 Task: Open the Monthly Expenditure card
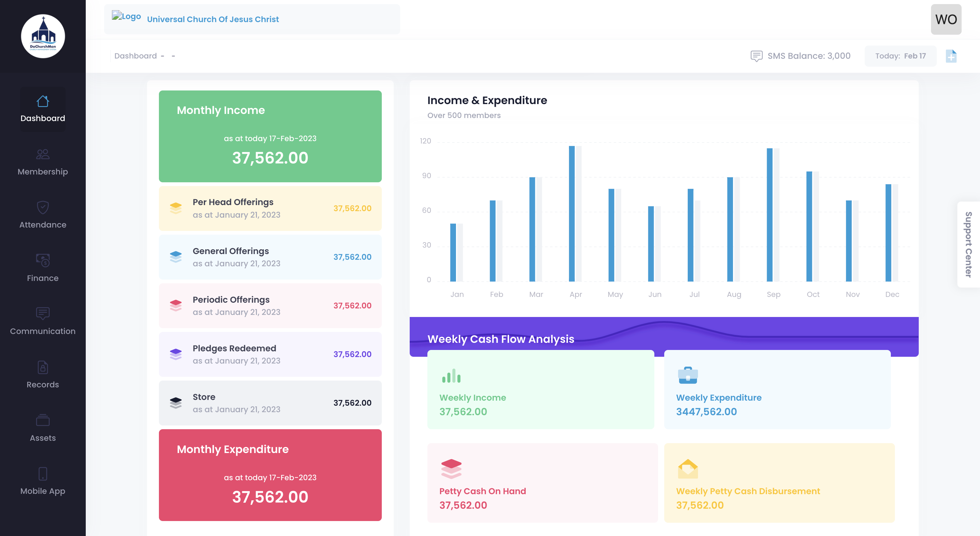click(x=270, y=475)
